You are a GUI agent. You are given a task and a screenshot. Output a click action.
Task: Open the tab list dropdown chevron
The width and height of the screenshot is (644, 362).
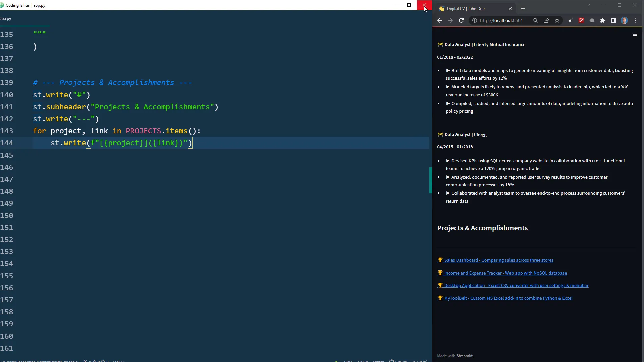(x=588, y=5)
